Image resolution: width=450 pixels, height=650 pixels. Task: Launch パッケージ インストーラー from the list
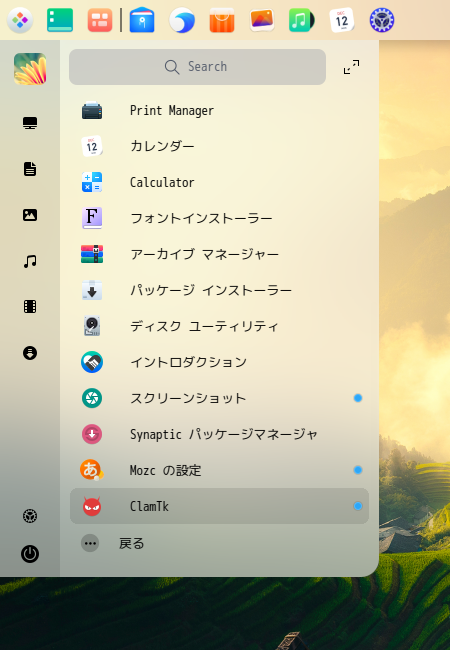click(x=219, y=290)
